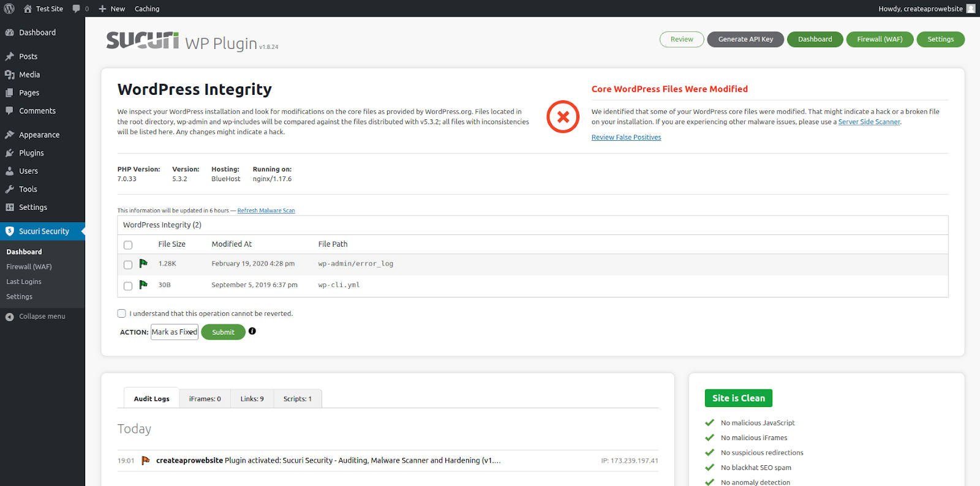
Task: Click 'February 19, 2020 4:28 pm' modified date
Action: pyautogui.click(x=253, y=264)
